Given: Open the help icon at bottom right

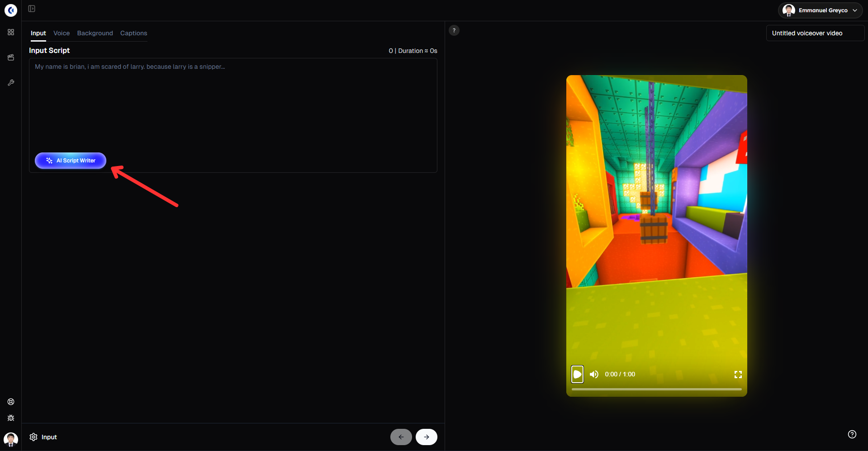Looking at the screenshot, I should 852,434.
